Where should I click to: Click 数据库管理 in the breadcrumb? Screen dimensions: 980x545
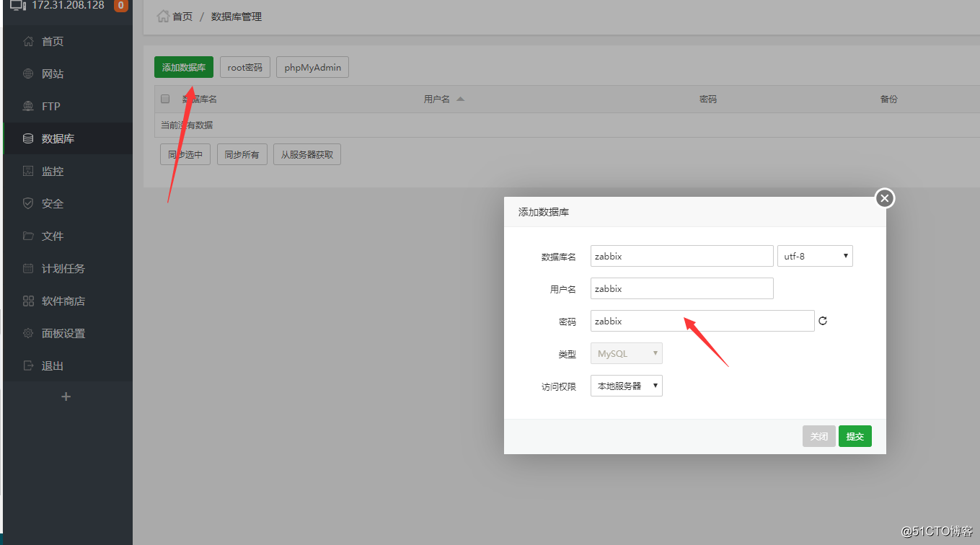pyautogui.click(x=235, y=16)
